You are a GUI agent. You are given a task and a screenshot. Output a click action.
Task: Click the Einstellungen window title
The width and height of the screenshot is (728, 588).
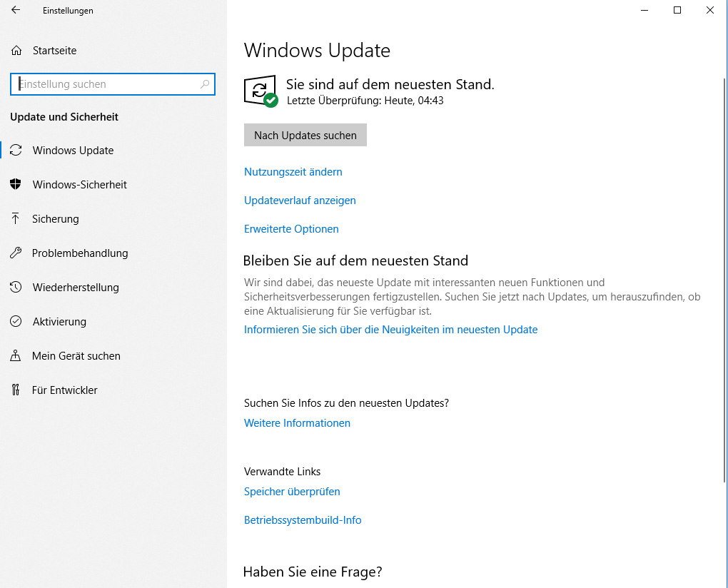click(68, 10)
